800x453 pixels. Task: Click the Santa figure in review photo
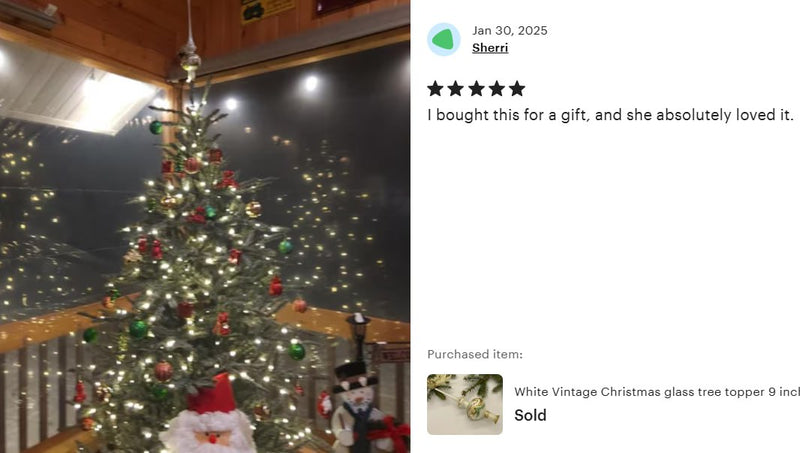click(208, 417)
